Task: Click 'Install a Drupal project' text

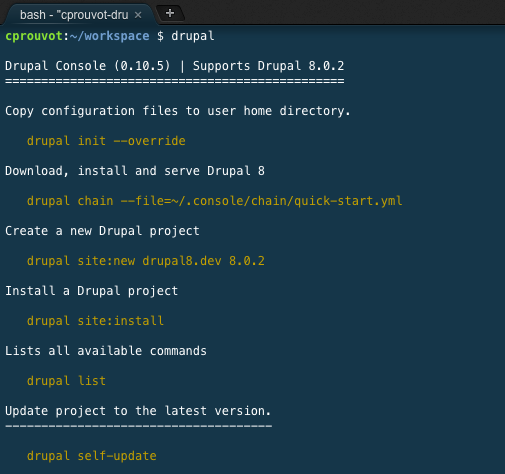Action: [92, 291]
